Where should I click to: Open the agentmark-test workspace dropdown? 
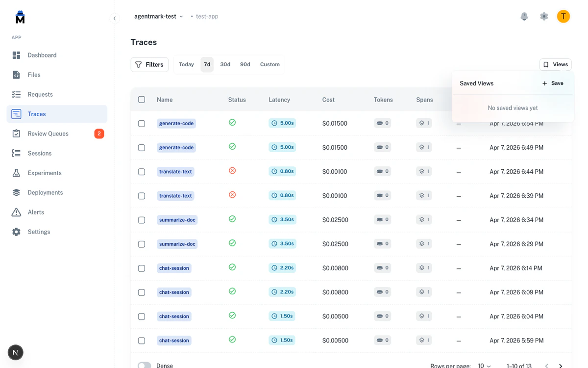pyautogui.click(x=158, y=16)
